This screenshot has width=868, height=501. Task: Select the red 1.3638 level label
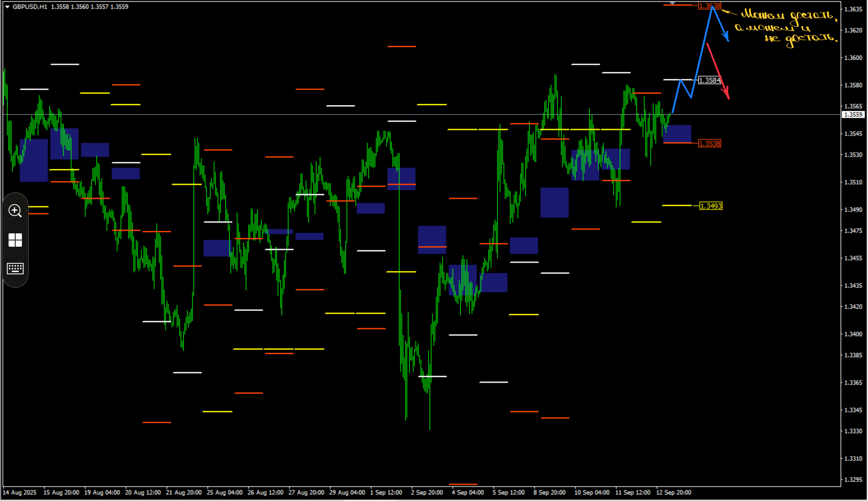(x=709, y=6)
